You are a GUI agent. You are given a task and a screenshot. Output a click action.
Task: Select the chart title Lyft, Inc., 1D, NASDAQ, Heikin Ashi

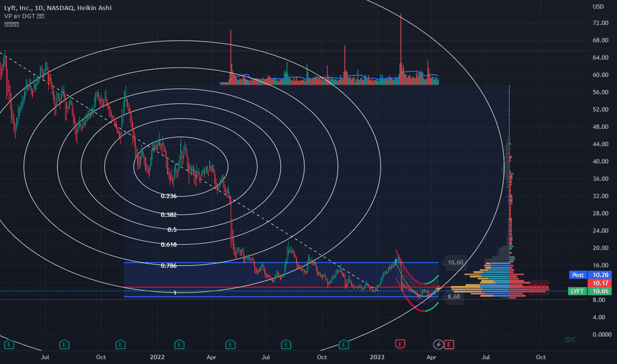tap(58, 8)
